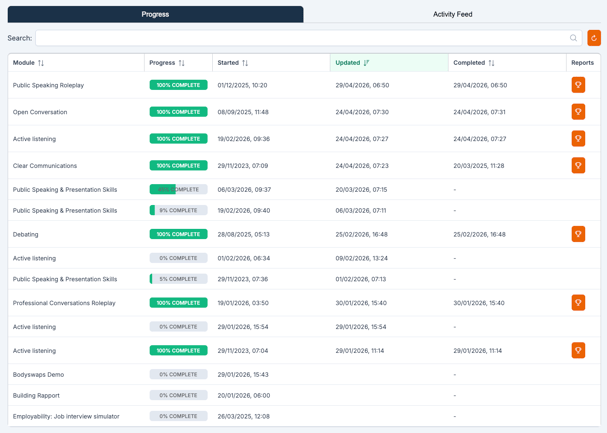
Task: Click the started date 01/12/2025, 10:20
Action: click(x=242, y=85)
